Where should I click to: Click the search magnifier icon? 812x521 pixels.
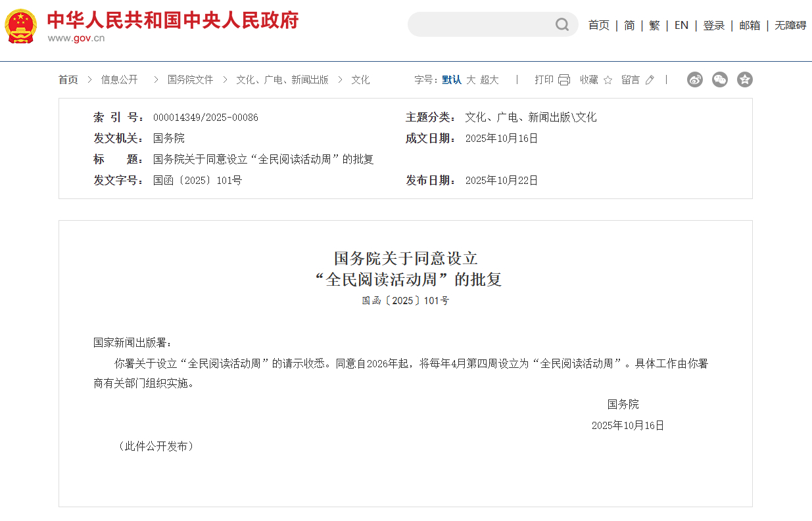click(561, 24)
